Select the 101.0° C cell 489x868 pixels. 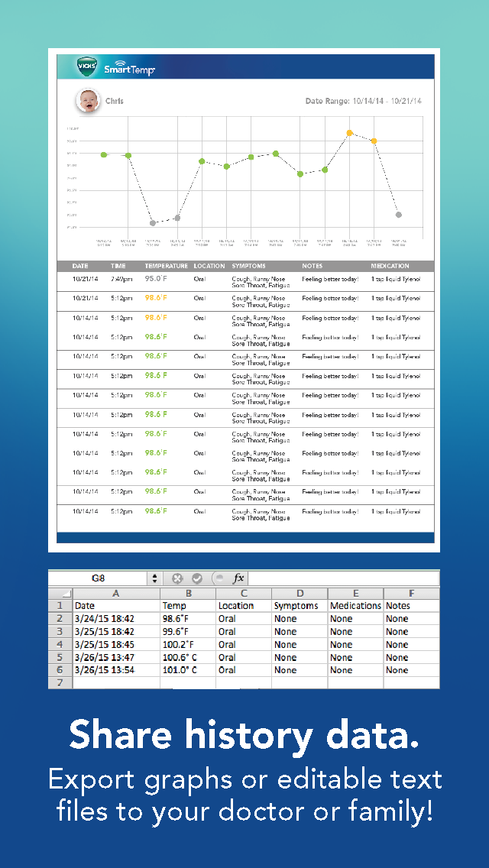[x=188, y=670]
